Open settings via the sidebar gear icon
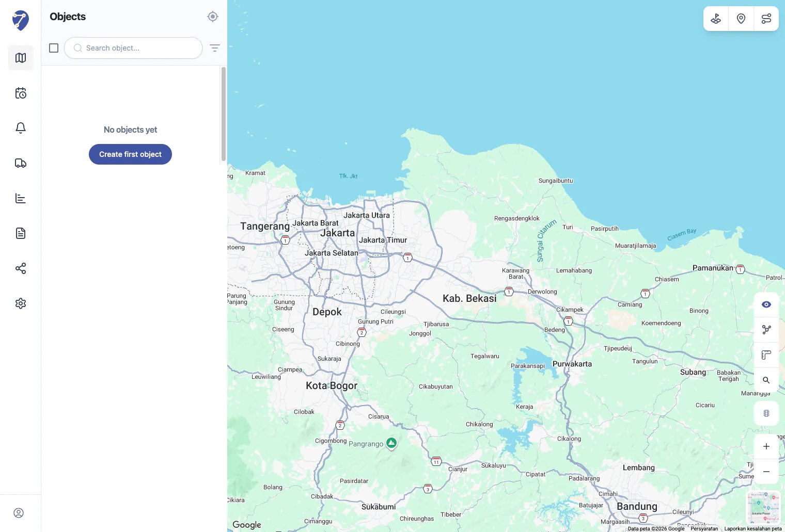Image resolution: width=785 pixels, height=532 pixels. [x=21, y=303]
